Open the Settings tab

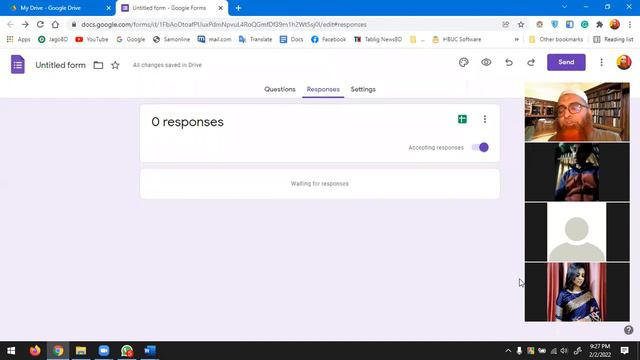(x=363, y=89)
